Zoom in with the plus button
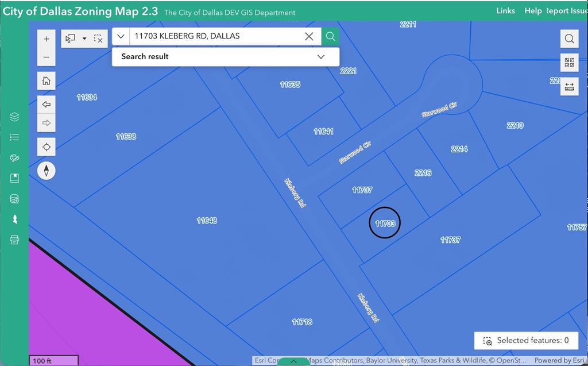588x366 pixels. tap(47, 39)
